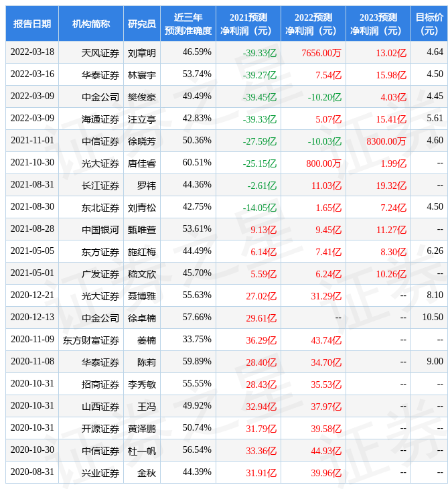The width and height of the screenshot is (448, 489).
Task: Select researcher 聂博雅
Action: click(x=142, y=296)
